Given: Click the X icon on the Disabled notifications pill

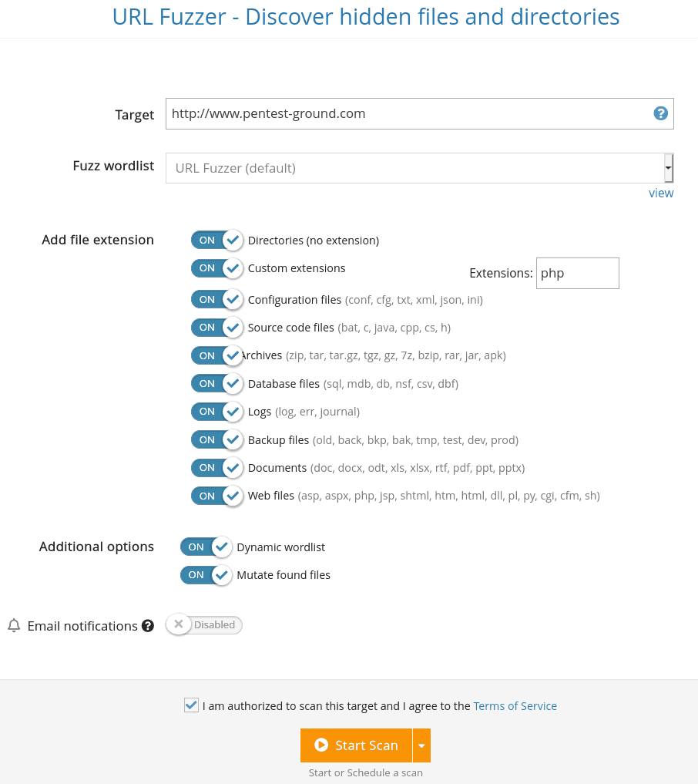Looking at the screenshot, I should click(179, 624).
